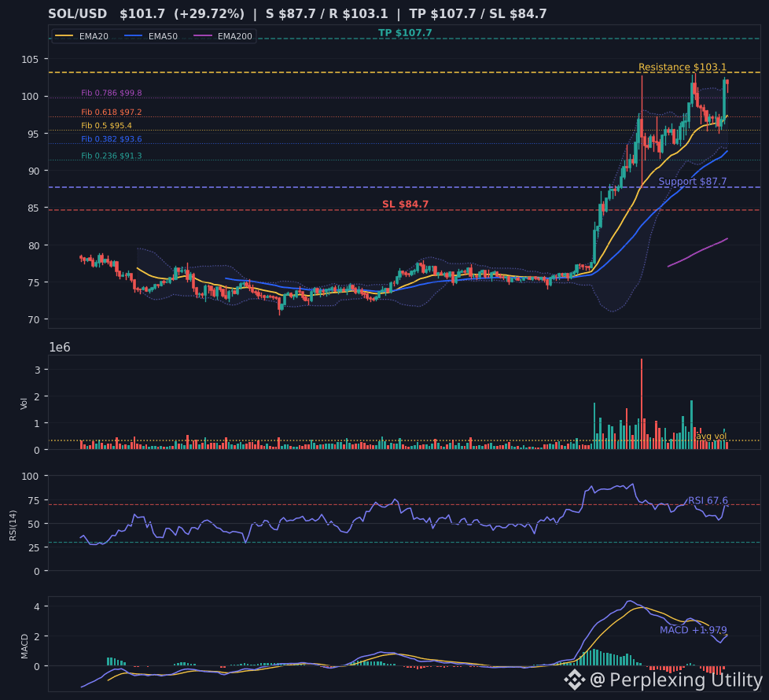769x700 pixels.
Task: Click the 70 price axis tick
Action: (34, 320)
